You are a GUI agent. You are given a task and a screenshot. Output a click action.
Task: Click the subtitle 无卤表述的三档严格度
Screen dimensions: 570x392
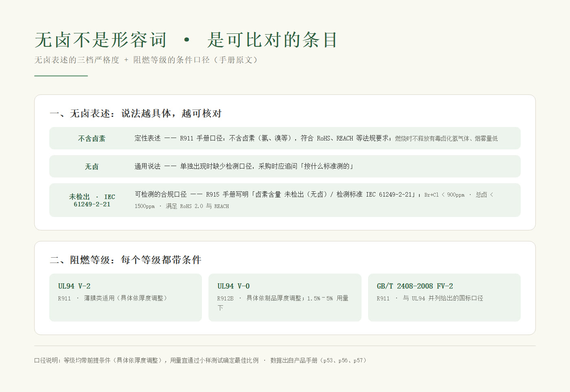(77, 60)
